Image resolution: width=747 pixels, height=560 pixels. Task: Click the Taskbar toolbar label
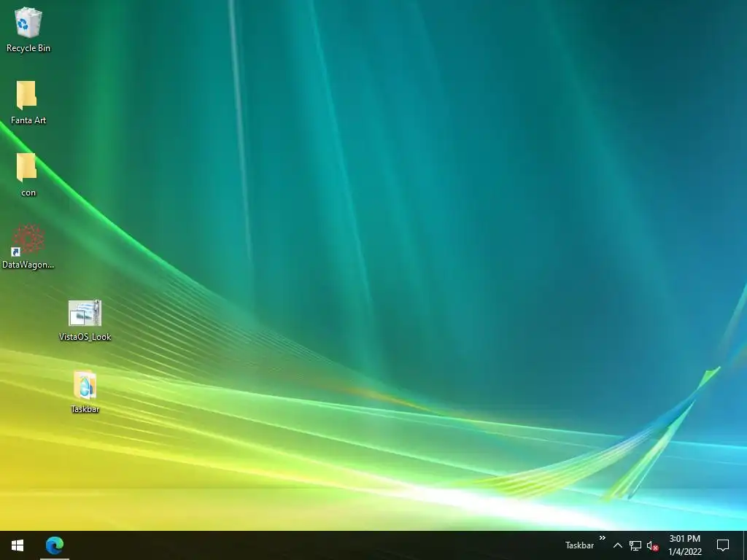[579, 545]
